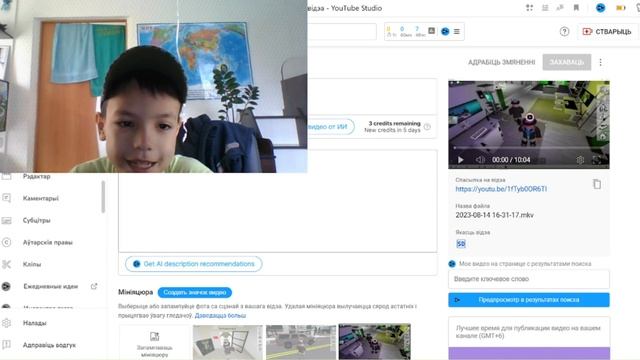Click the upload thumbnail tile
Viewport: 640px width, 360px height.
tap(154, 343)
